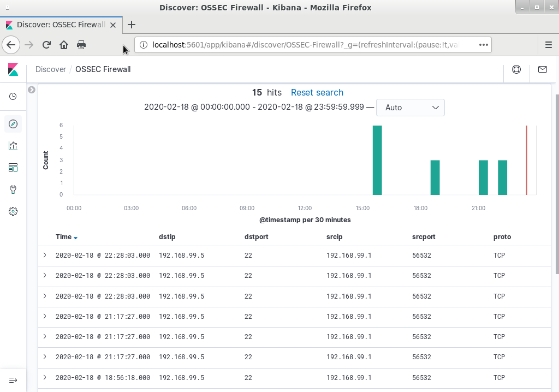
Task: Maximize the Firefox window
Action: coord(537,7)
